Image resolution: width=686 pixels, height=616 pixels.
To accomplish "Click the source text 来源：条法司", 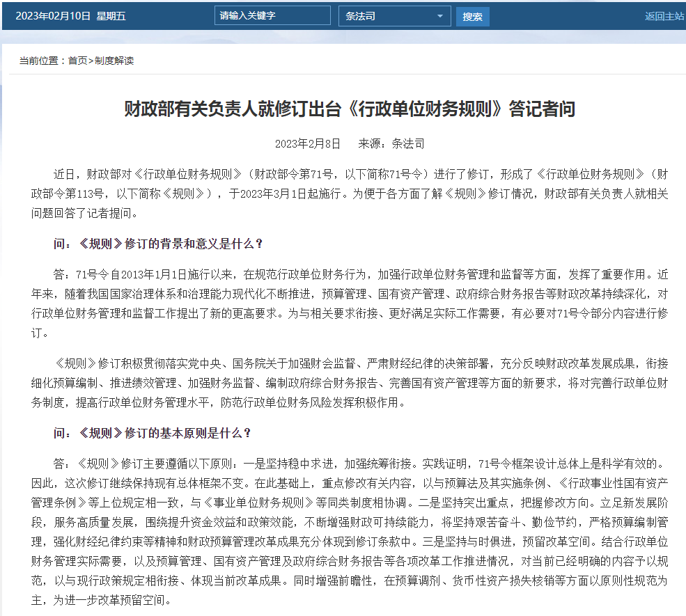I will tap(391, 144).
